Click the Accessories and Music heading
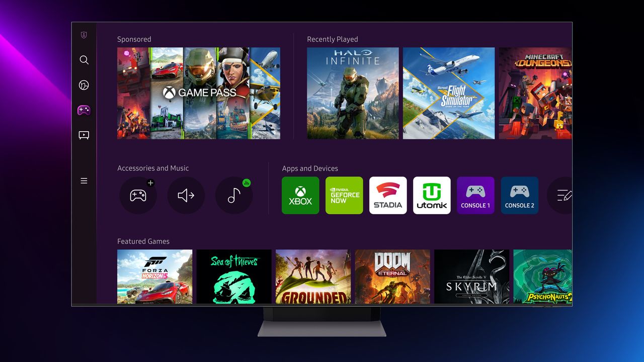The height and width of the screenshot is (362, 644). [x=153, y=168]
